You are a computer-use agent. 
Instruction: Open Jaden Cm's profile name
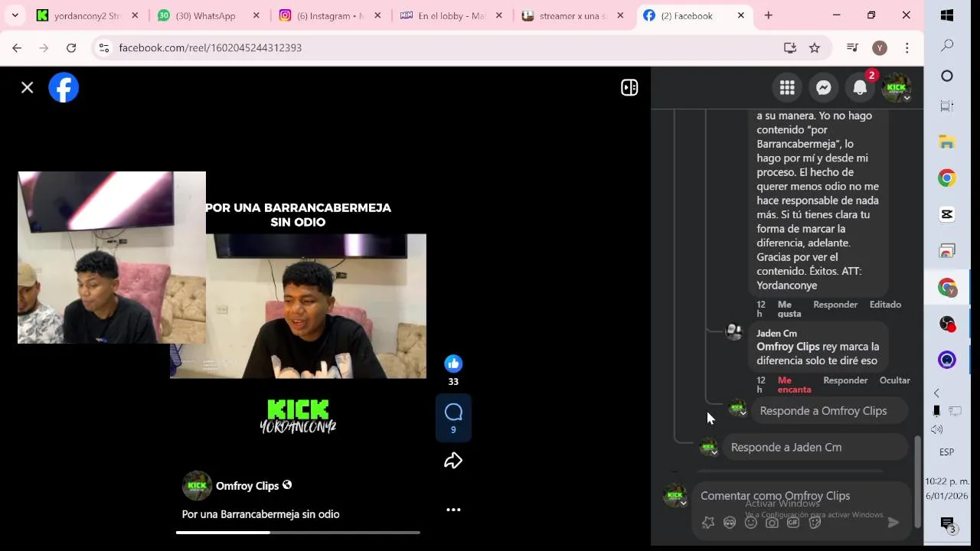776,333
